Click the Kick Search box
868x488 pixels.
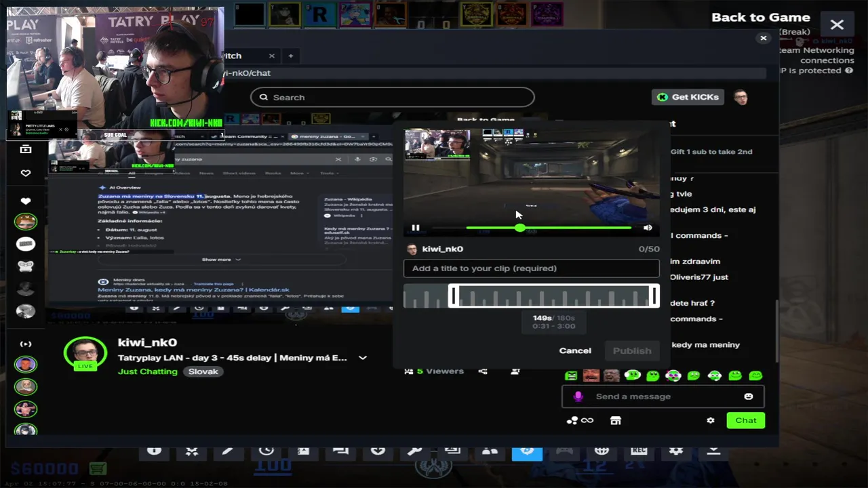click(x=393, y=97)
